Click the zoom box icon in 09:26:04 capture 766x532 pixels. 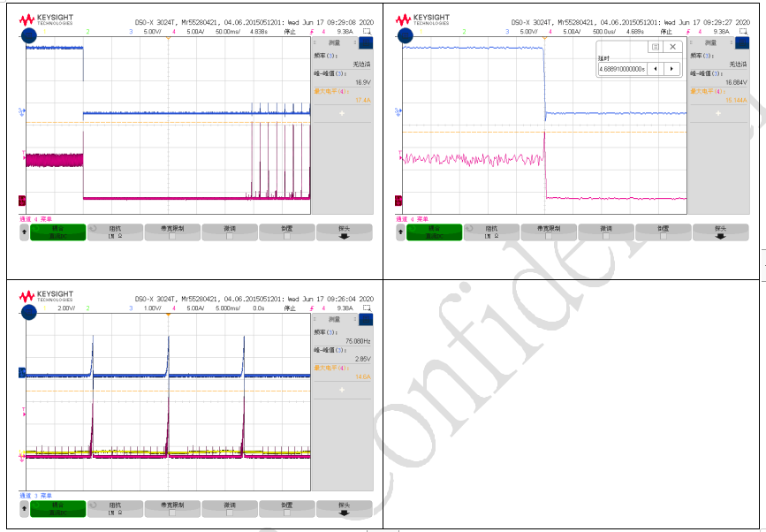[367, 308]
